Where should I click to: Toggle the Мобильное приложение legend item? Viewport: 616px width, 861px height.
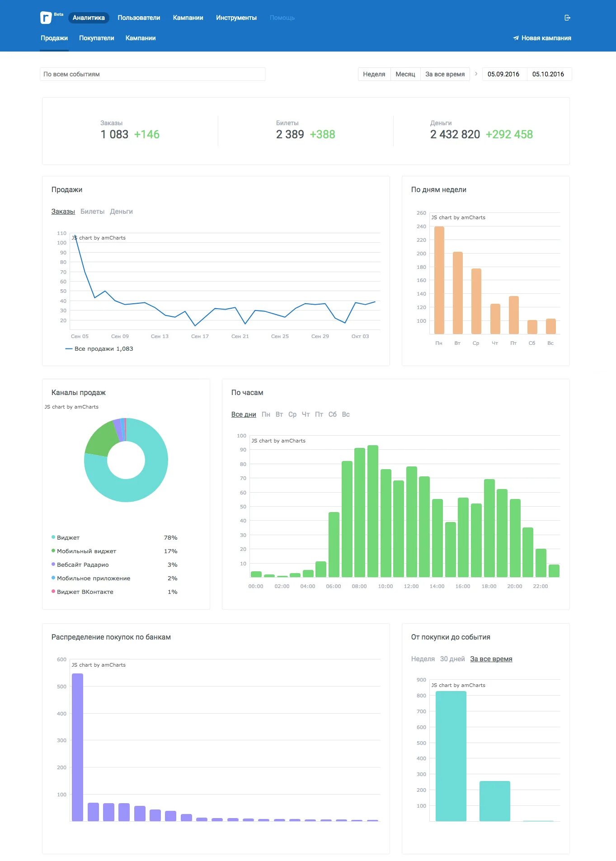tap(91, 578)
